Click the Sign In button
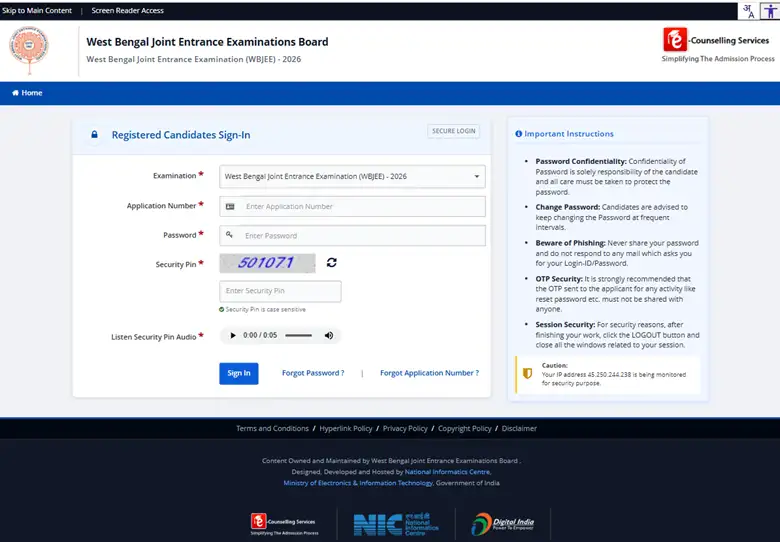 pos(239,373)
